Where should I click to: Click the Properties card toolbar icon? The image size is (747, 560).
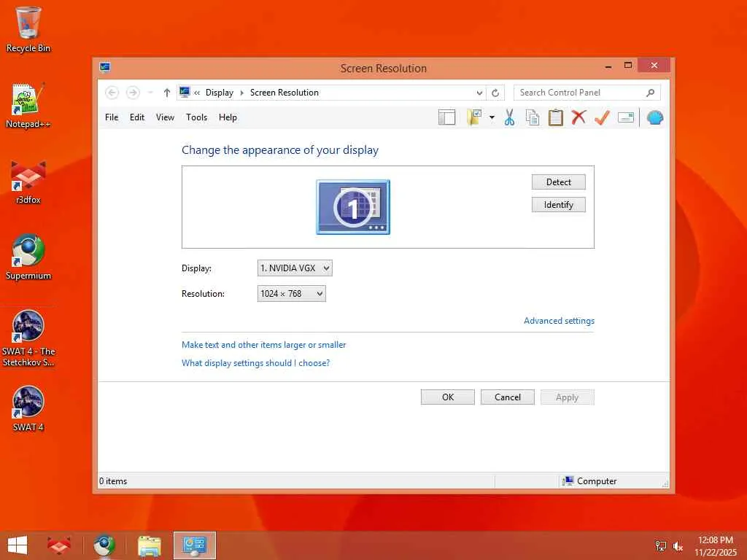point(625,117)
